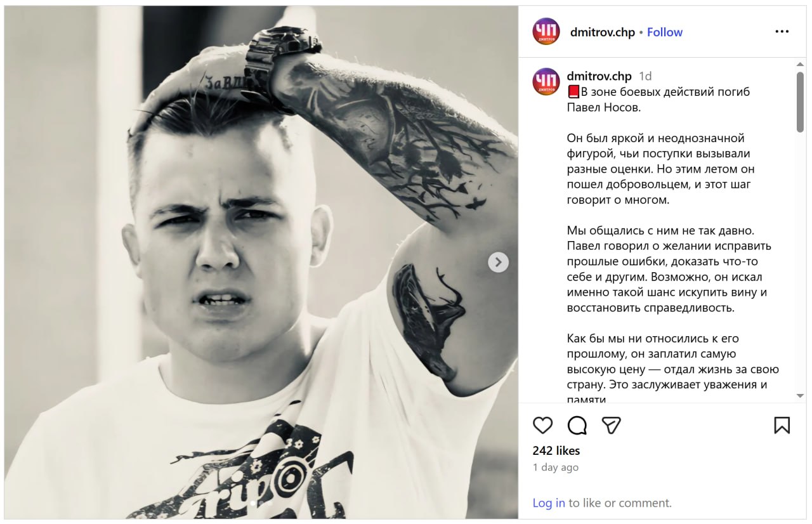Save the post with the bookmark icon

coord(782,425)
